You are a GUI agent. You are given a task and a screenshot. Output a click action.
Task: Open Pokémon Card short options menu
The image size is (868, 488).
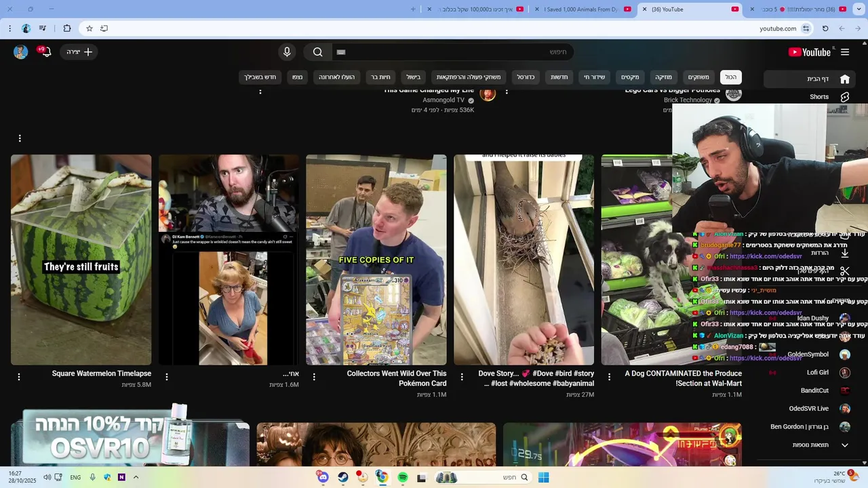pos(315,377)
